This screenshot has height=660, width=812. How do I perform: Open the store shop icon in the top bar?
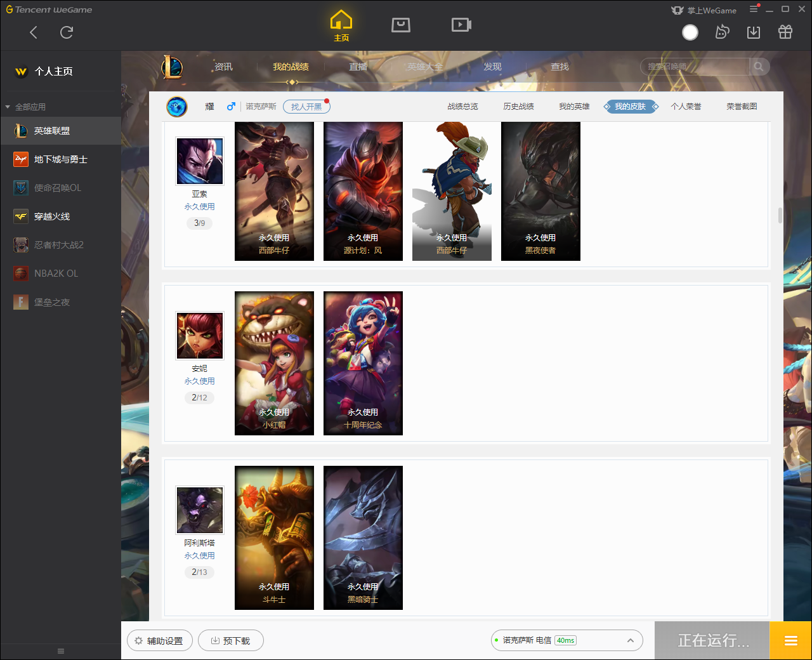(401, 25)
